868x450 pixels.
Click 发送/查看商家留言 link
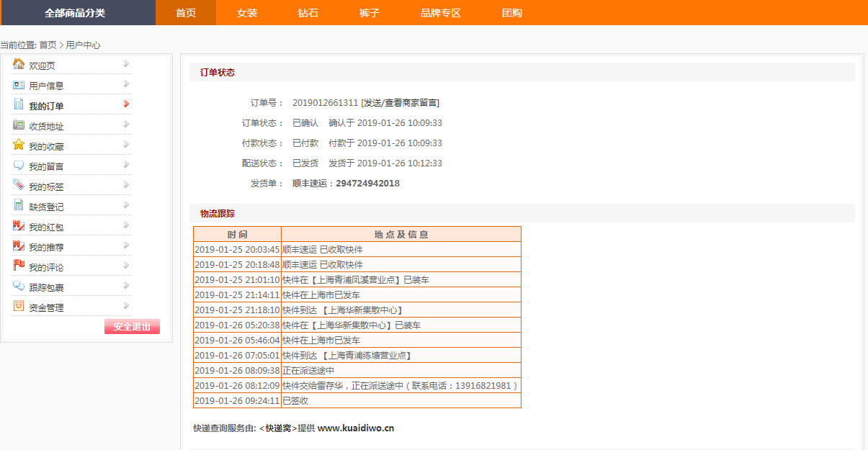point(400,103)
